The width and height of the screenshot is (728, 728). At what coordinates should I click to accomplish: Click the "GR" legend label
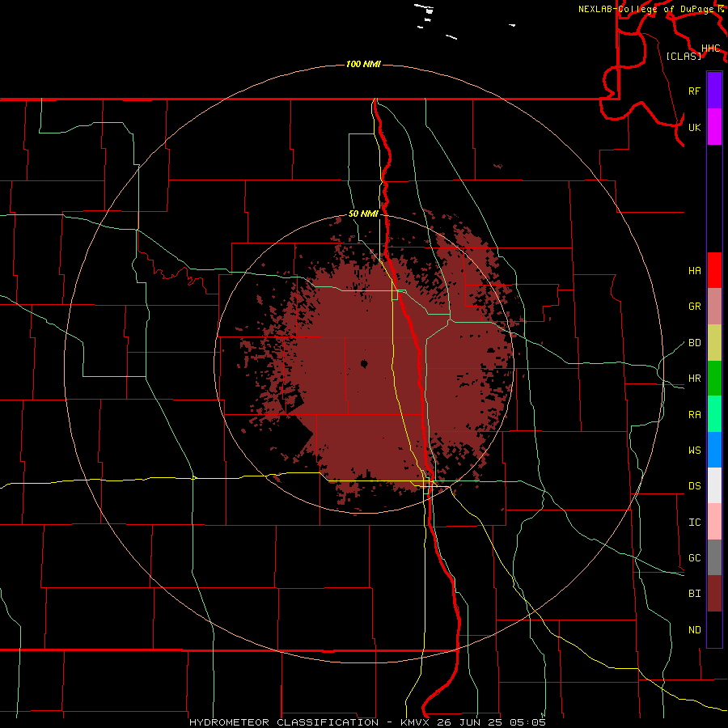tap(694, 307)
